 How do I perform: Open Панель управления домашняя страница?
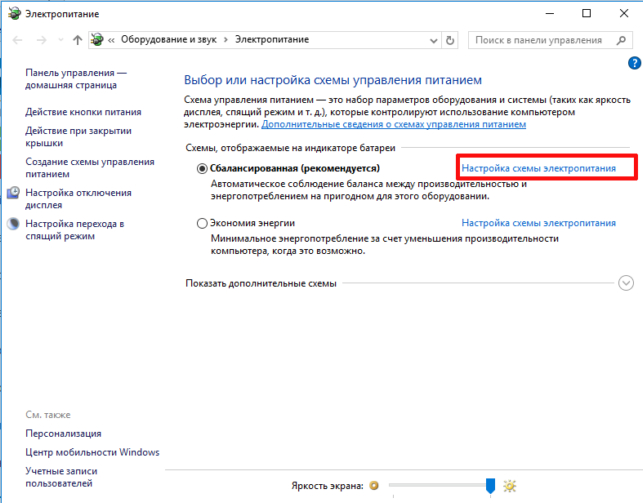(76, 79)
